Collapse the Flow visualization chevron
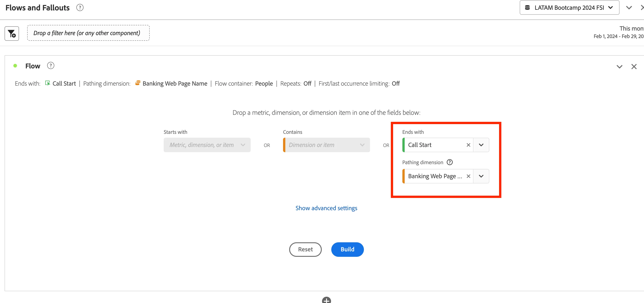The image size is (644, 303). point(619,67)
